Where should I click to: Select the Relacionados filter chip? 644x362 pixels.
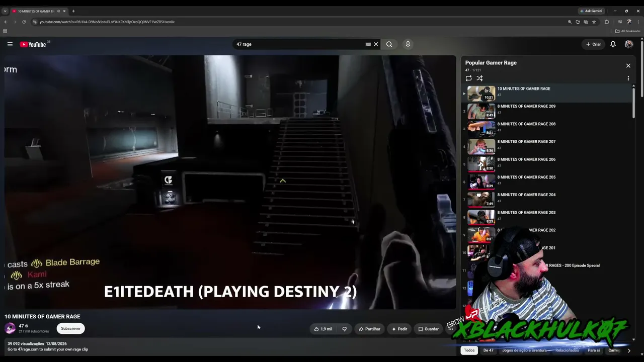pyautogui.click(x=567, y=350)
